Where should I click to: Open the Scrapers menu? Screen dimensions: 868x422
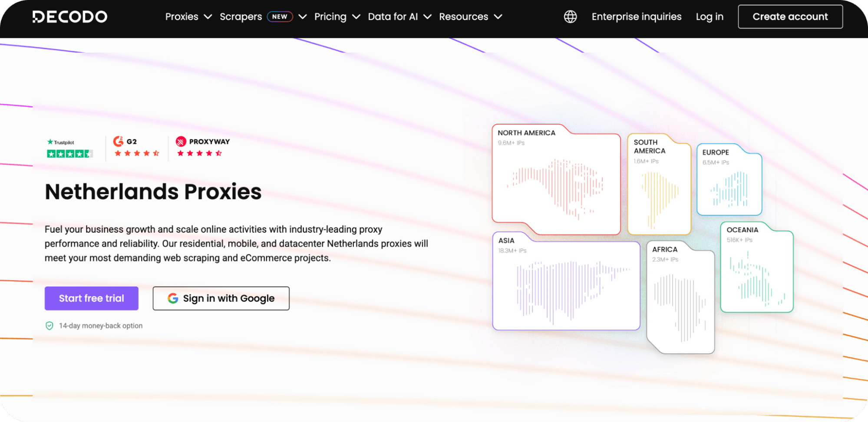coord(241,16)
